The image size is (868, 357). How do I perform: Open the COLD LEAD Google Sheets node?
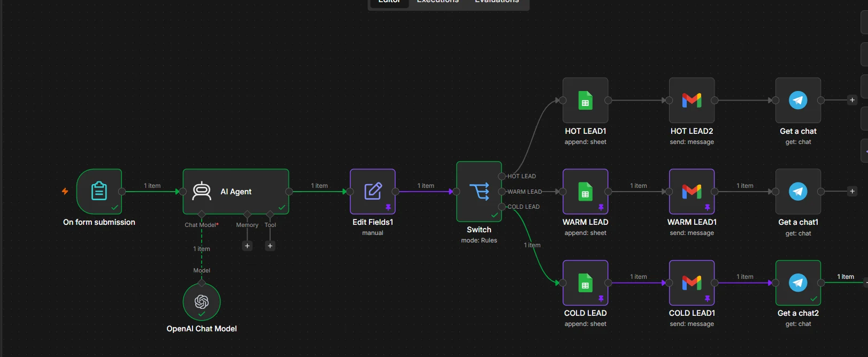pos(585,283)
